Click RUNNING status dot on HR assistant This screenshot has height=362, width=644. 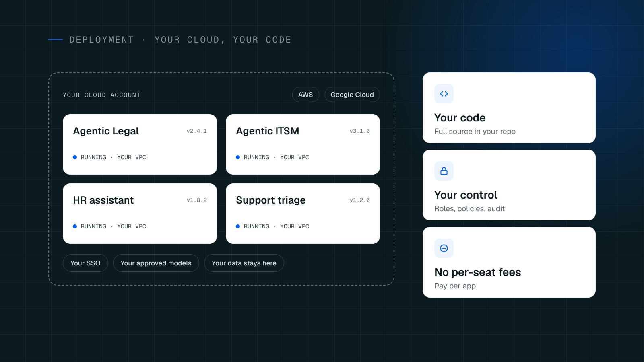coord(75,226)
